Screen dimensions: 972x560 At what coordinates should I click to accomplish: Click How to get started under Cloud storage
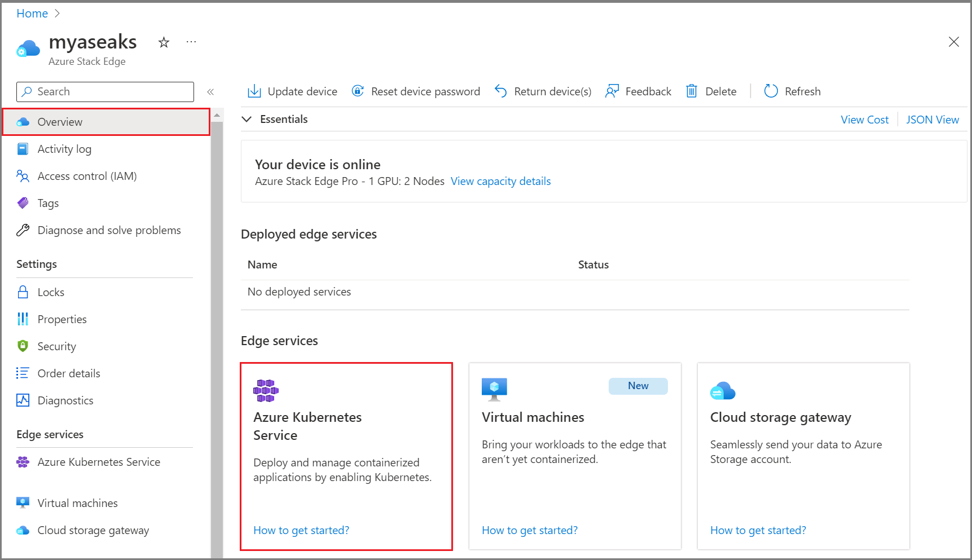758,530
